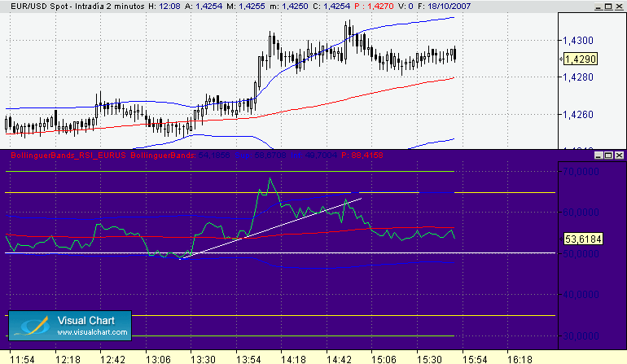Screen dimensions: 627x364
Task: Click the 'C: 1,4254' close value
Action: [x=331, y=7]
